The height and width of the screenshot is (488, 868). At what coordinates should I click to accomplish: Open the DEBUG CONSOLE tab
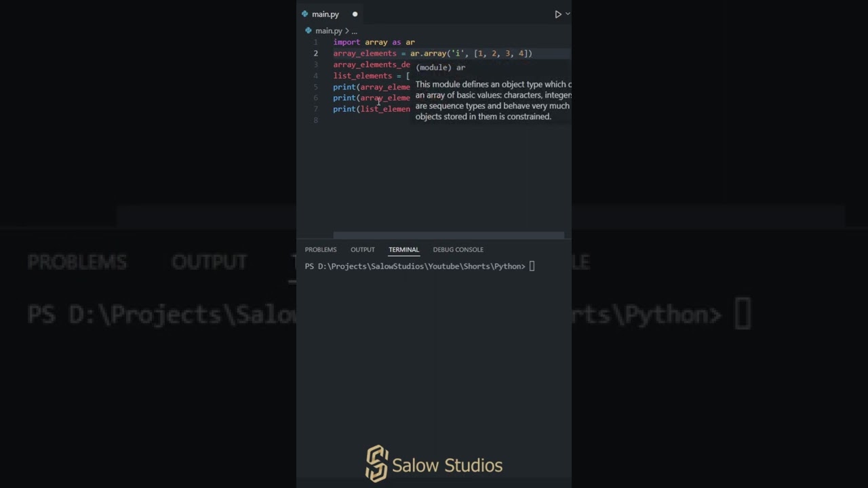click(x=458, y=249)
